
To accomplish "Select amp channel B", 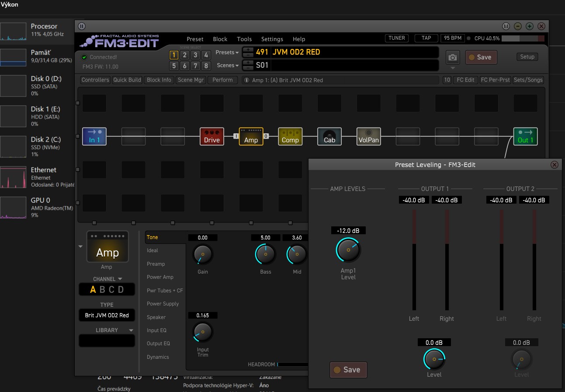I will tap(102, 289).
